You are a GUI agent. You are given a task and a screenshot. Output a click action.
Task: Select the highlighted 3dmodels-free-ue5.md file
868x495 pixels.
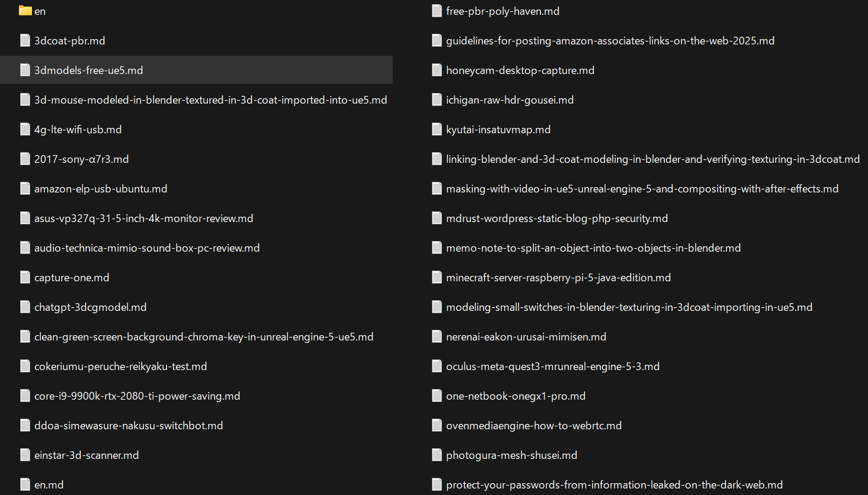[196, 70]
